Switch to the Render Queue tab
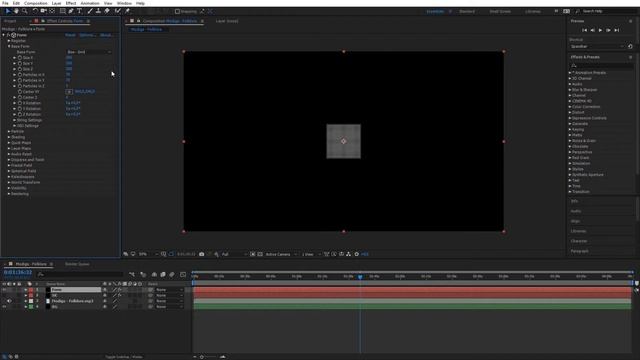 [77, 264]
